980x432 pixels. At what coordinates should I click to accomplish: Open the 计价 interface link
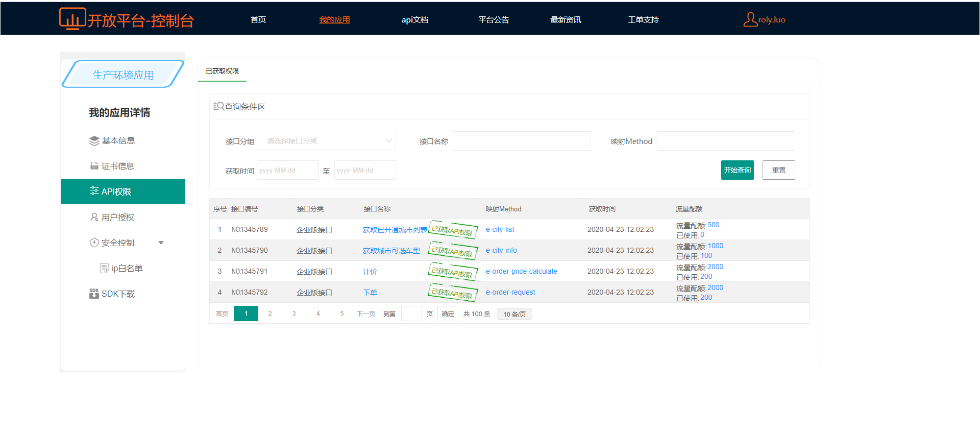370,272
